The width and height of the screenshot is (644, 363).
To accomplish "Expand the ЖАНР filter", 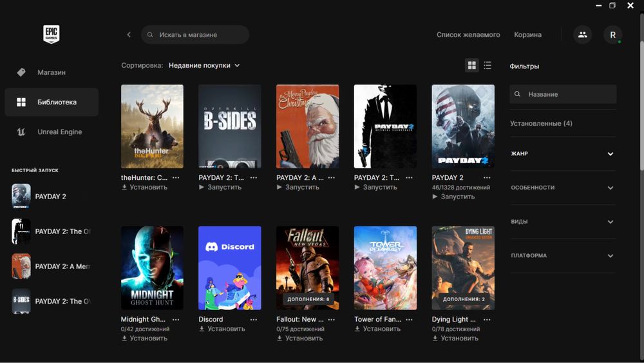I will coord(563,153).
